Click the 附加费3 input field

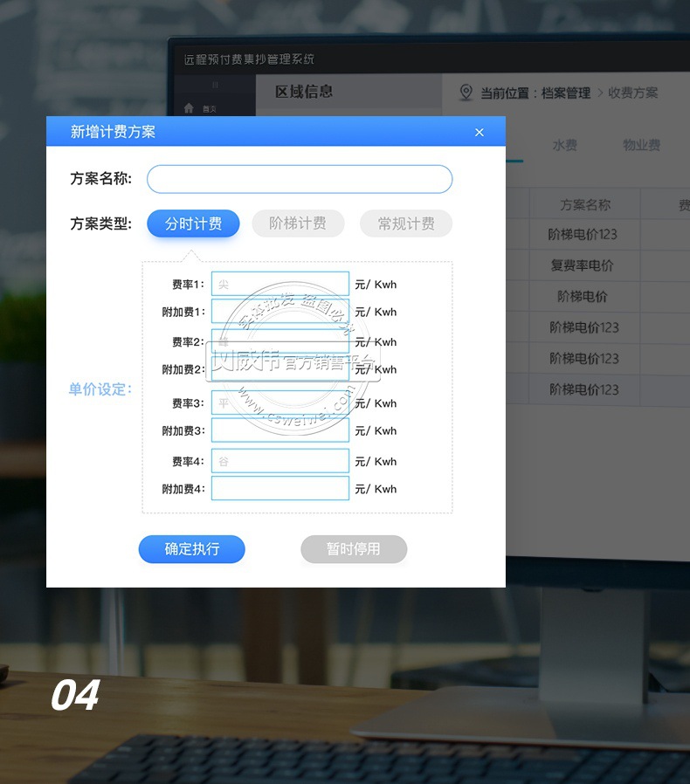pos(280,430)
